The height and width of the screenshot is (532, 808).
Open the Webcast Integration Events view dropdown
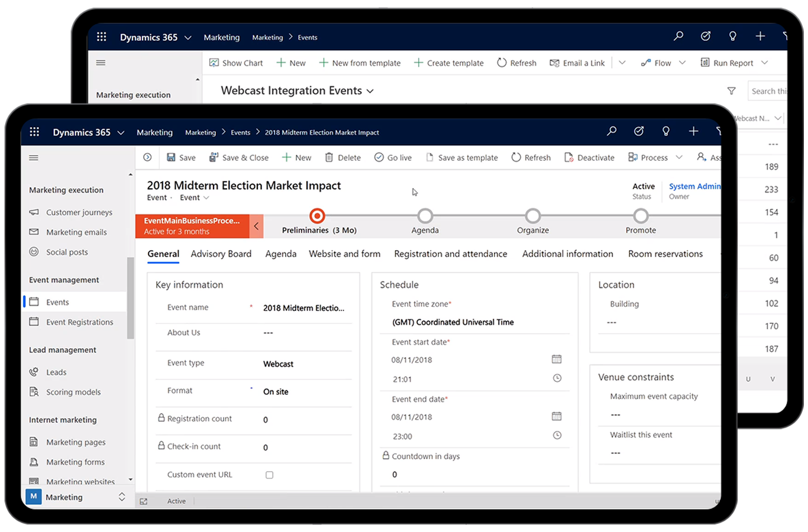tap(370, 90)
